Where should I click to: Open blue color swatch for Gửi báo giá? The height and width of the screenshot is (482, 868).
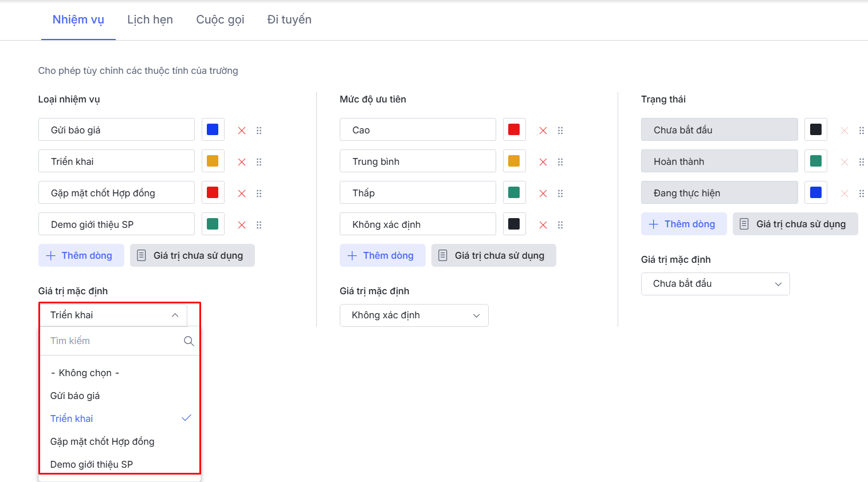pos(213,129)
